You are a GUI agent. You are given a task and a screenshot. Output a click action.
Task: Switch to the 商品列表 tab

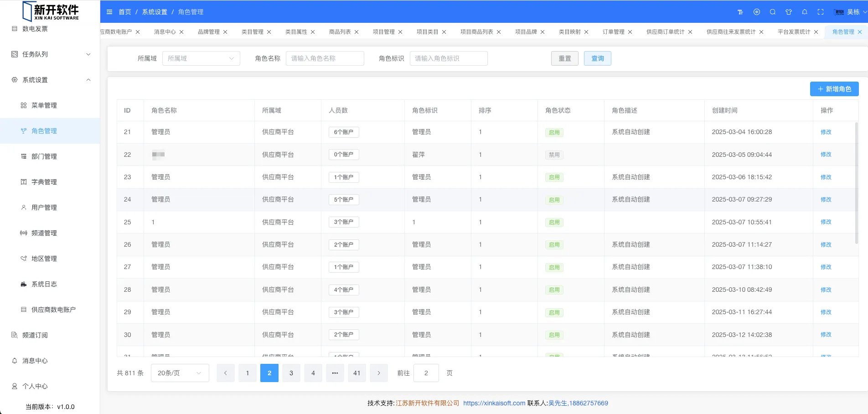pos(340,32)
